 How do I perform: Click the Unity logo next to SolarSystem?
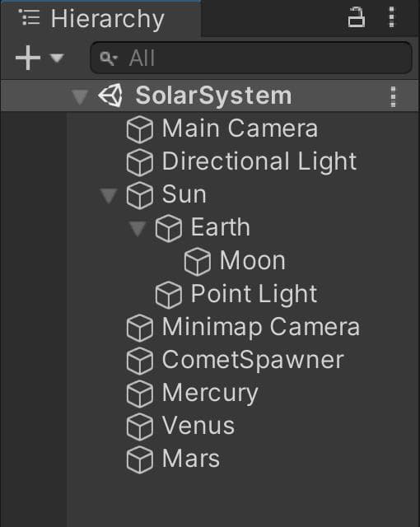[x=110, y=96]
